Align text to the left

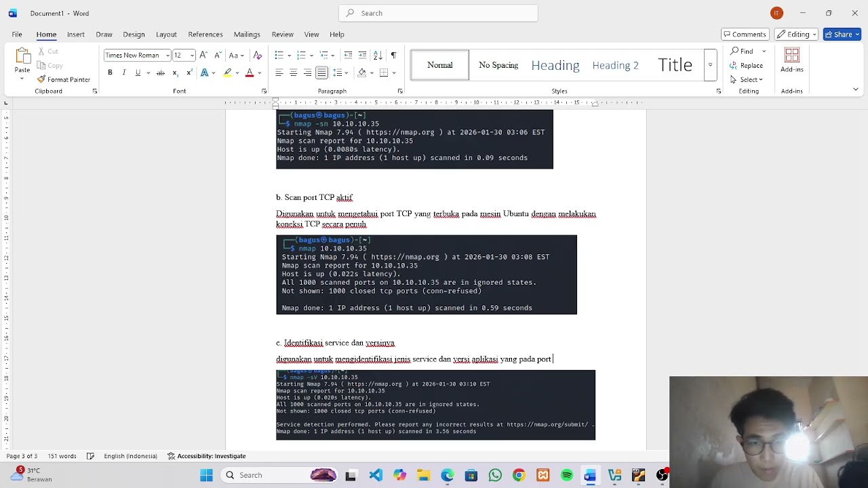[279, 73]
